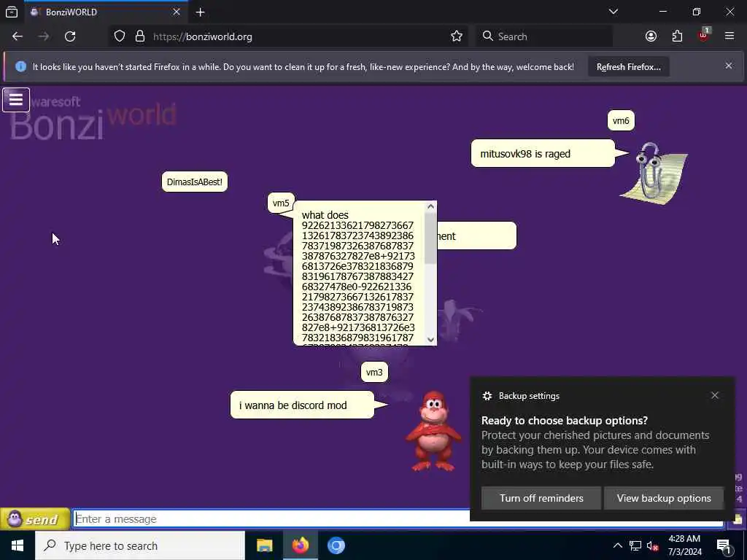List all open tabs
The height and width of the screenshot is (560, 747).
pos(614,12)
